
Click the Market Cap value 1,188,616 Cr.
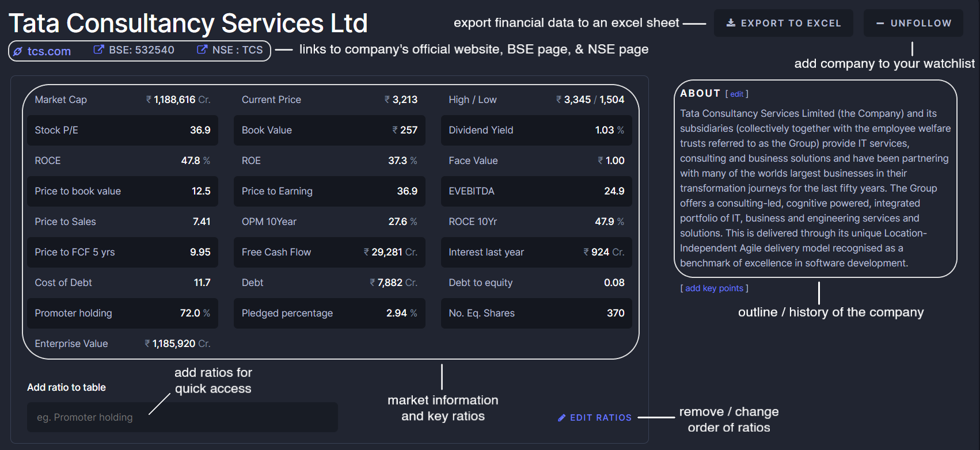178,100
